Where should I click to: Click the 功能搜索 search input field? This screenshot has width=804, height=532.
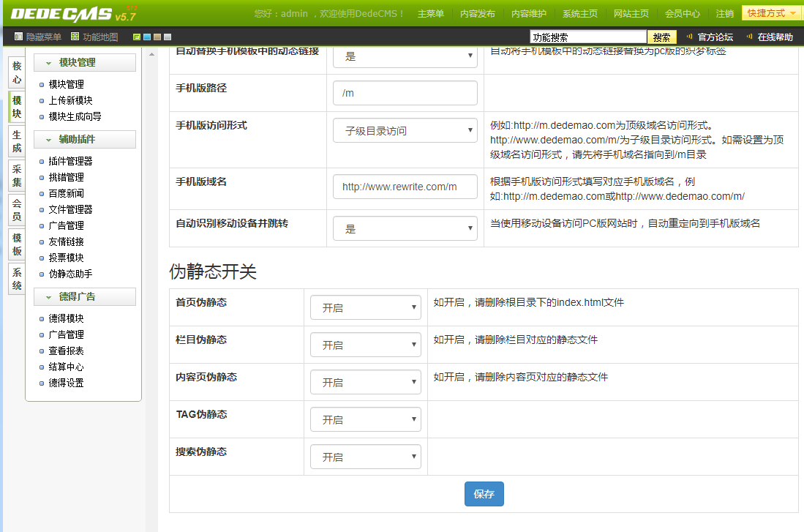coord(588,37)
